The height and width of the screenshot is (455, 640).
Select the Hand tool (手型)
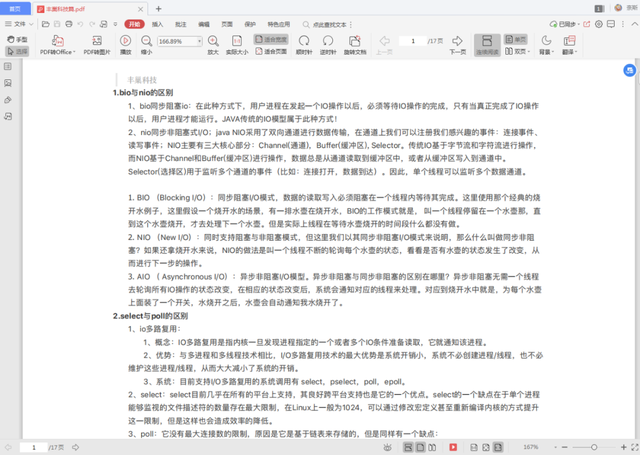(17, 39)
